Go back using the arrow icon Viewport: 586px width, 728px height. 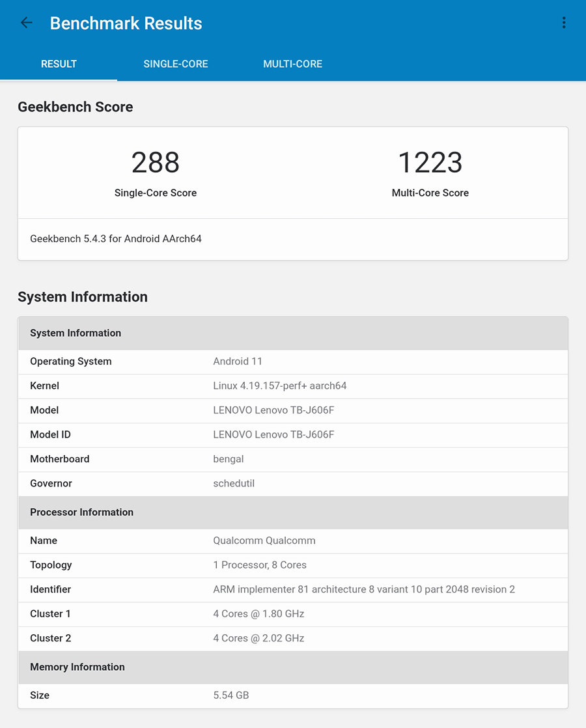tap(27, 23)
